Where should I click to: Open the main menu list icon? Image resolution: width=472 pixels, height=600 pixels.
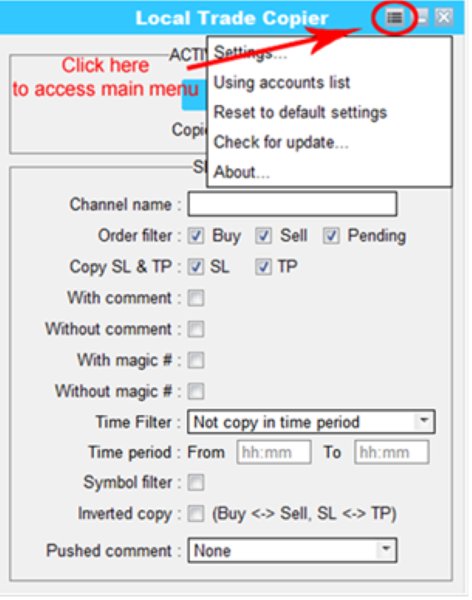(395, 17)
